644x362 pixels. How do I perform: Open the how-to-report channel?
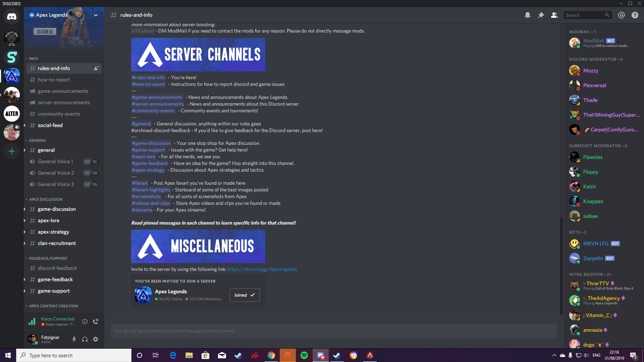point(54,80)
